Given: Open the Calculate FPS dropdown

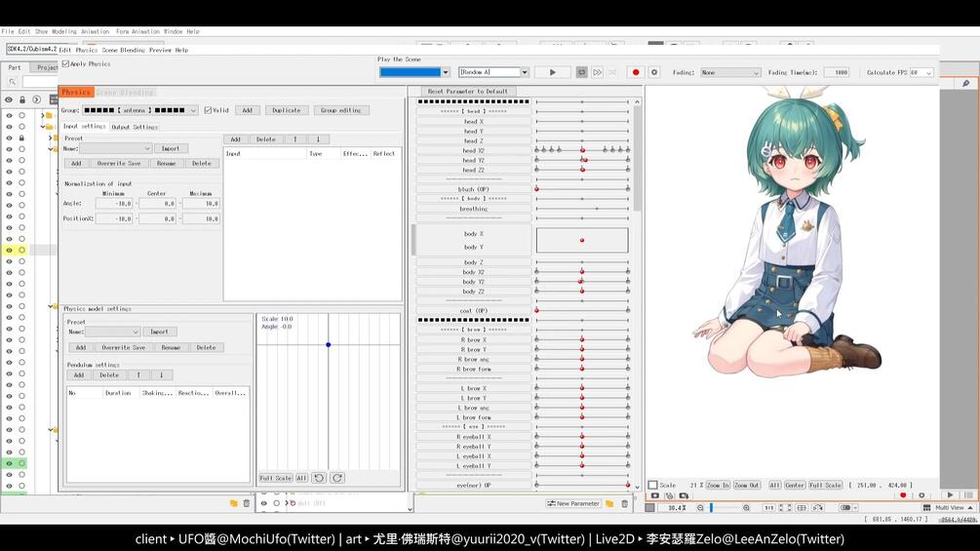Looking at the screenshot, I should pos(921,72).
